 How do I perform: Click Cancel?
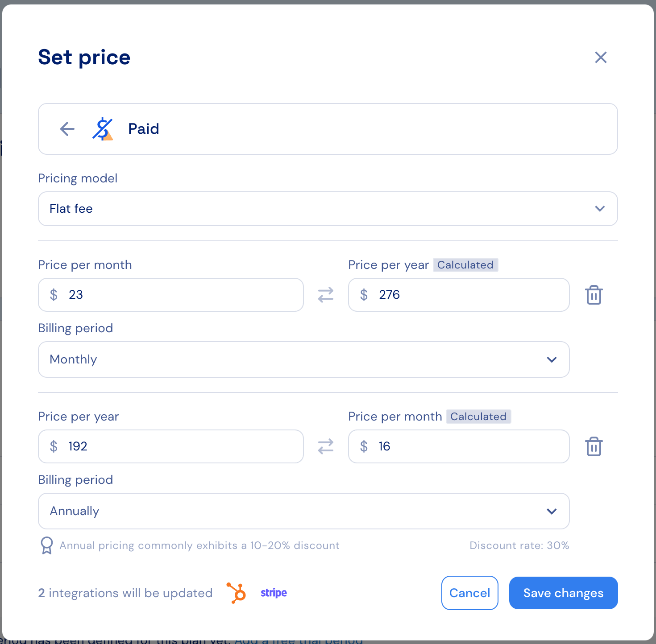[470, 593]
